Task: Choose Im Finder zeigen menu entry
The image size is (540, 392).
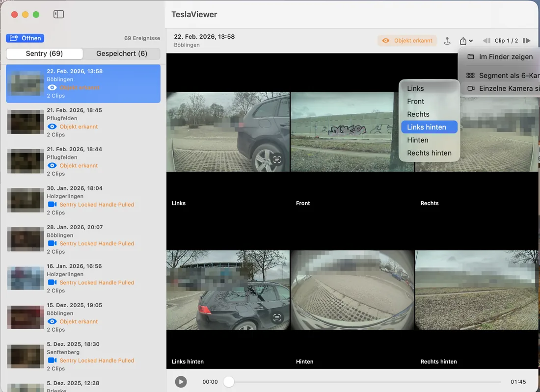Action: (500, 57)
